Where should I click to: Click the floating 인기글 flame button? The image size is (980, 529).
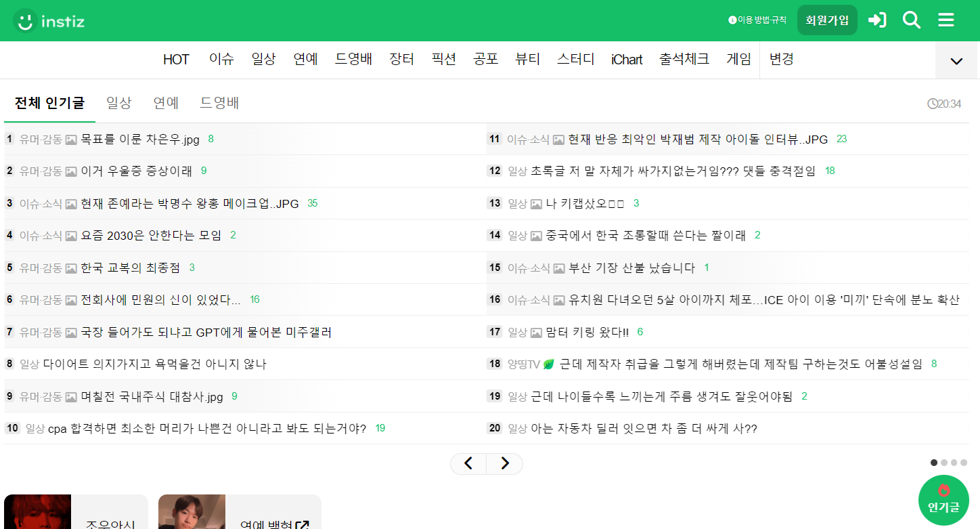(x=943, y=500)
